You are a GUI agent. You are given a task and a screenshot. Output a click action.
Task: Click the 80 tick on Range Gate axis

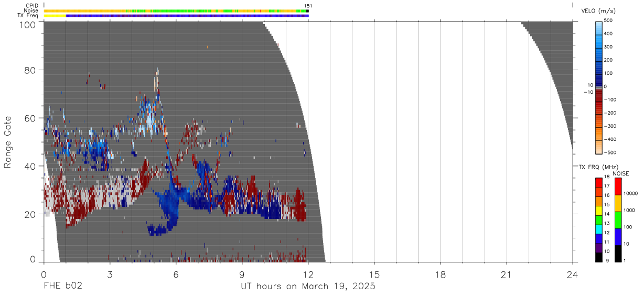(30, 70)
